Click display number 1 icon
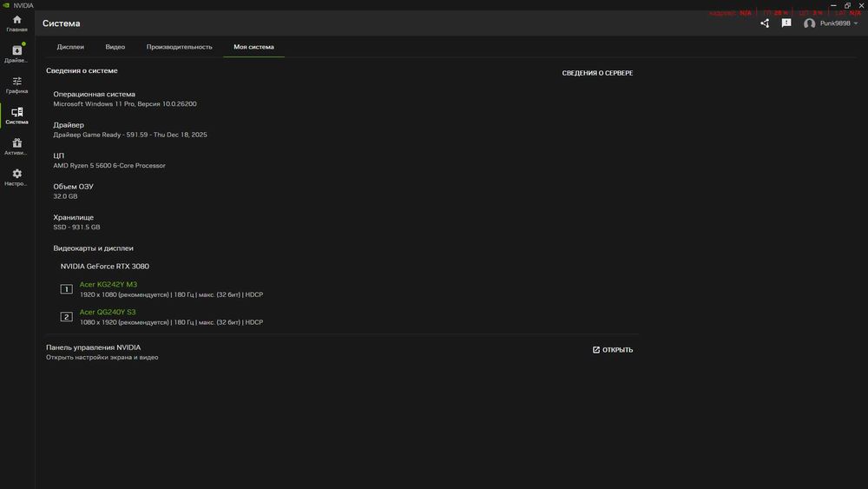 tap(67, 289)
